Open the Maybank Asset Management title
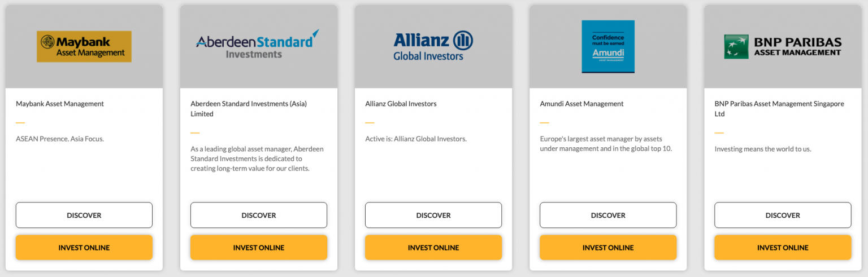This screenshot has height=277, width=868. pos(60,104)
